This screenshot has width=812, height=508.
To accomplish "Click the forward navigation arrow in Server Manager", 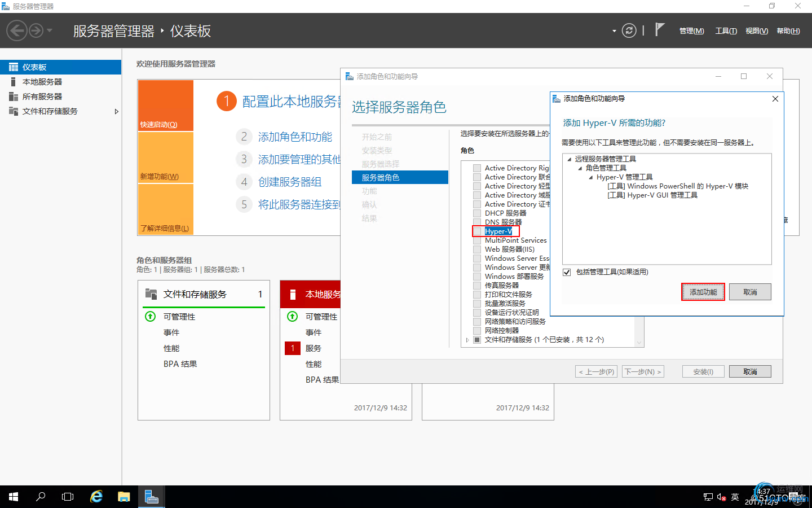I will pos(36,30).
